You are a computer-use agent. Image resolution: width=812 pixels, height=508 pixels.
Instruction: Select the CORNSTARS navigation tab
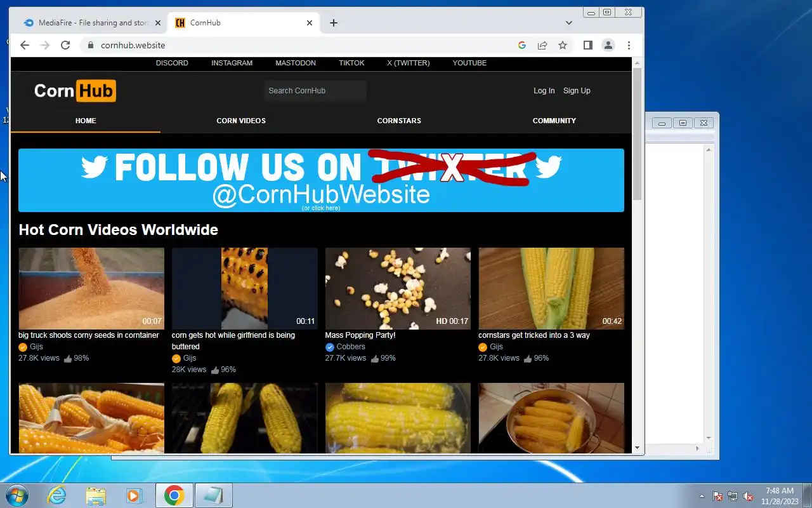pos(399,121)
